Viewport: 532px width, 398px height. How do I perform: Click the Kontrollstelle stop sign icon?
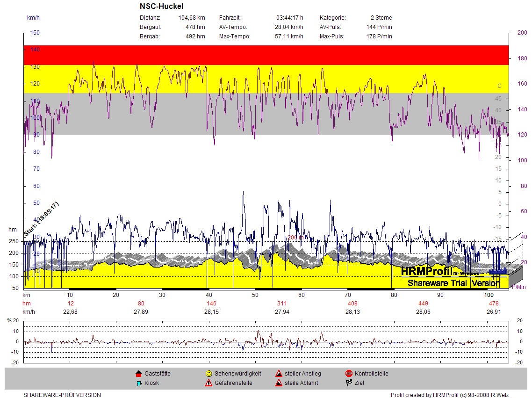click(349, 374)
